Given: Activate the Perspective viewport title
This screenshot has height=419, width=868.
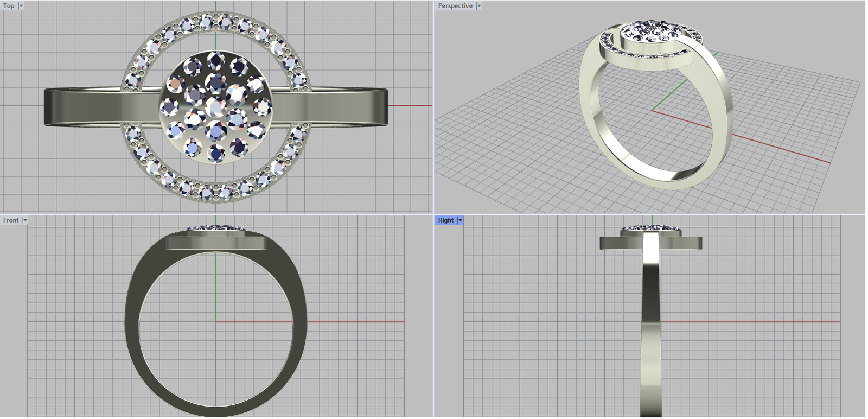Looking at the screenshot, I should coord(455,6).
